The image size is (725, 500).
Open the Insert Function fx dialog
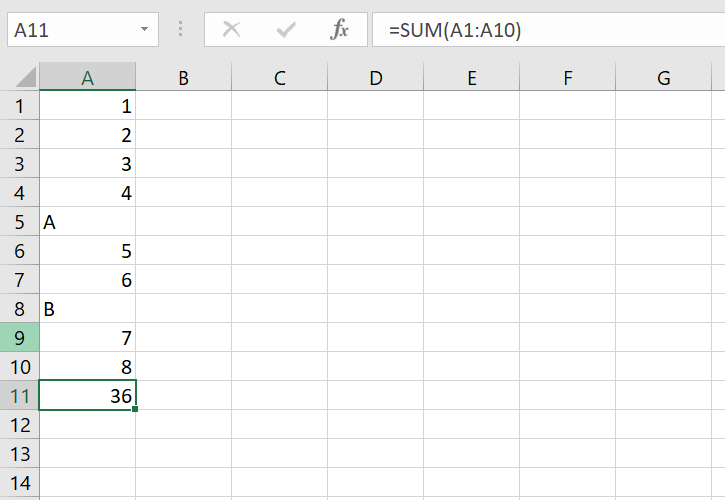click(x=339, y=30)
